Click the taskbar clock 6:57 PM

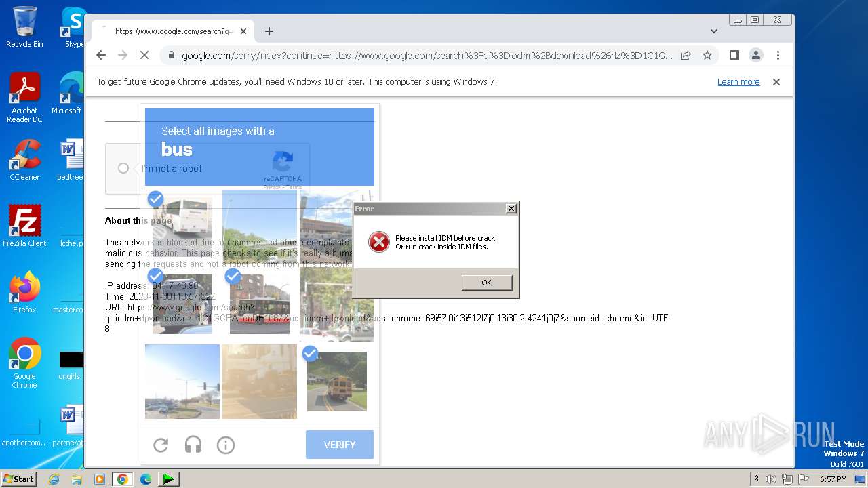point(833,479)
